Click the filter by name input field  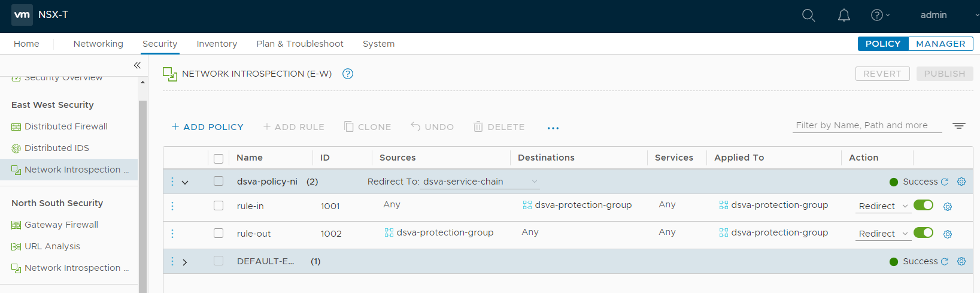866,125
